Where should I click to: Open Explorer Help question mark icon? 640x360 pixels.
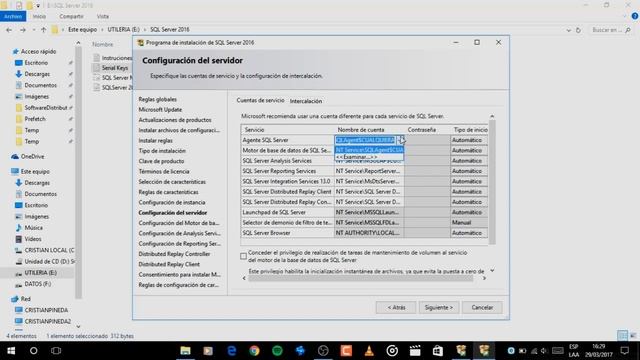point(635,16)
